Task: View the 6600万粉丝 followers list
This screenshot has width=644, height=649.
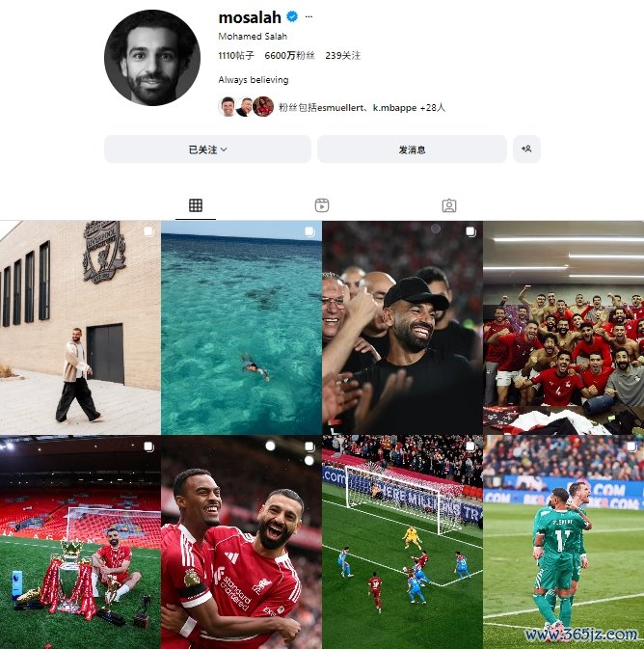Action: click(x=289, y=56)
